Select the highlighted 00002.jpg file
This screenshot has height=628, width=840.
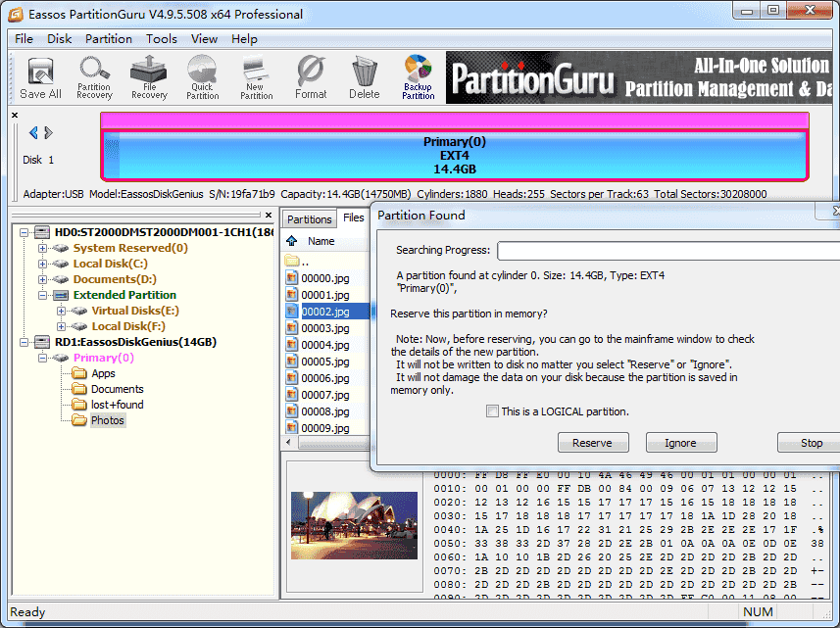pos(327,311)
